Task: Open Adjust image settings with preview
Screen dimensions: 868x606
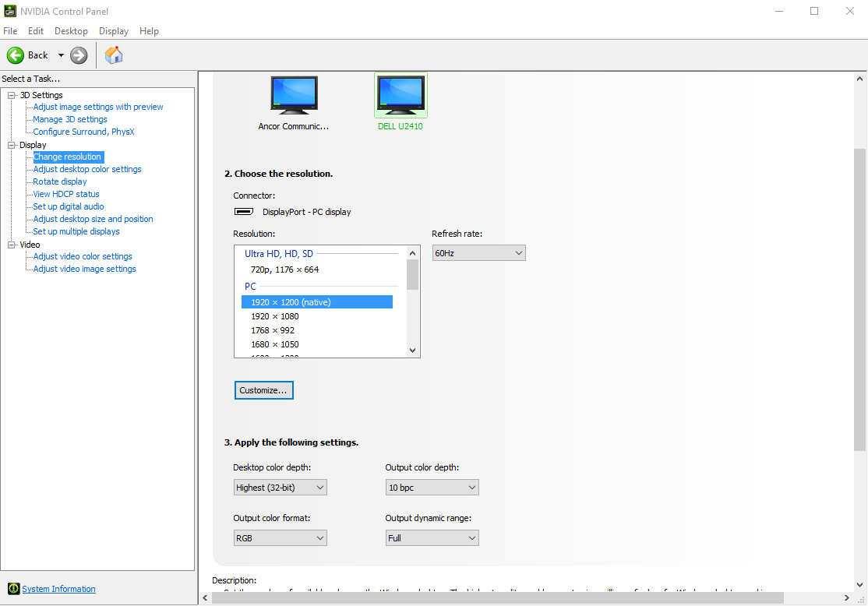Action: [98, 107]
